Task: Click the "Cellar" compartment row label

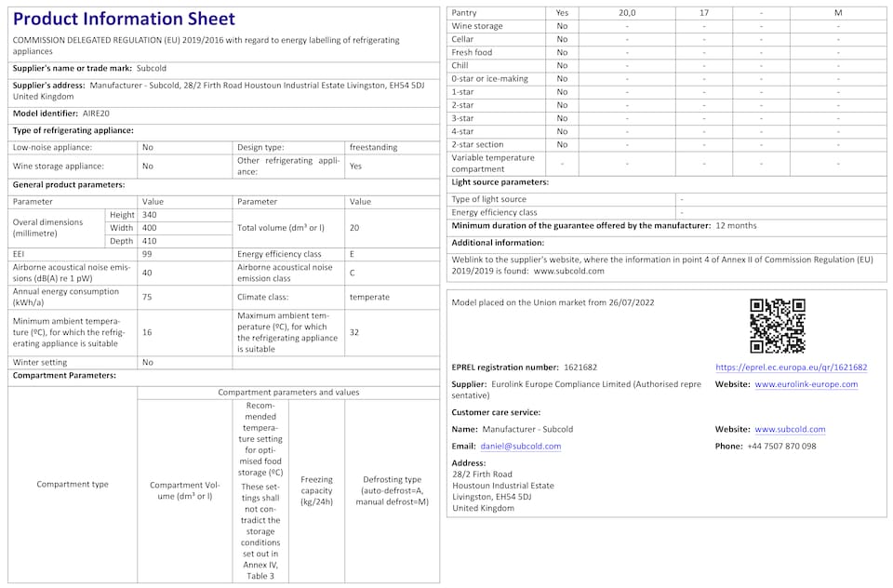Action: point(462,39)
